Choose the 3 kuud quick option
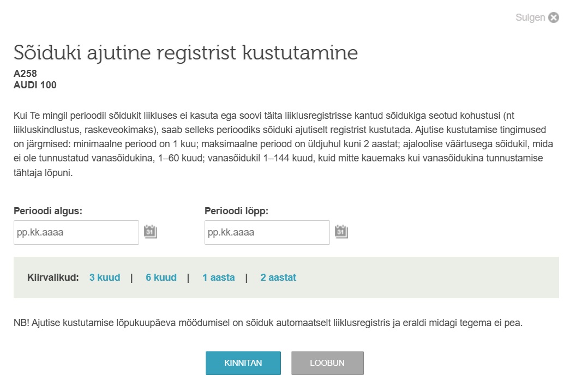The width and height of the screenshot is (576, 392). 105,278
